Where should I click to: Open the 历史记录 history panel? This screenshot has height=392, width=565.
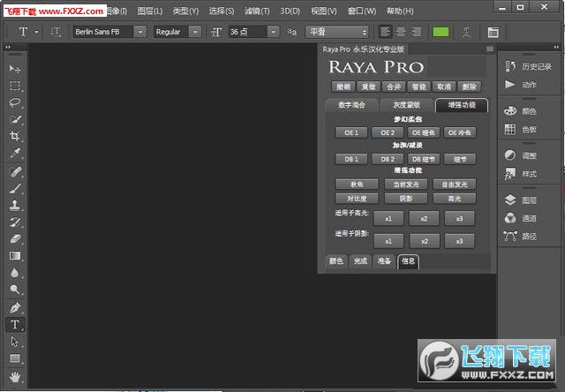click(528, 66)
